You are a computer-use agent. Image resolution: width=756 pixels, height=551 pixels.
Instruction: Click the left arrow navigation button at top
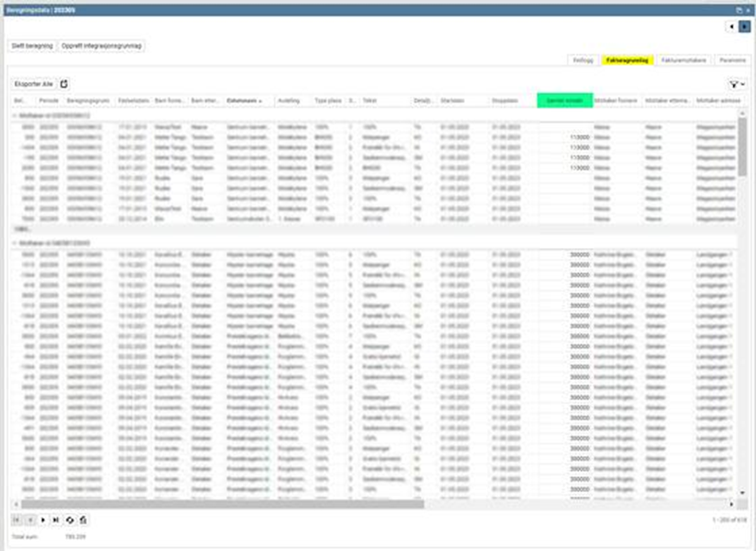[733, 27]
